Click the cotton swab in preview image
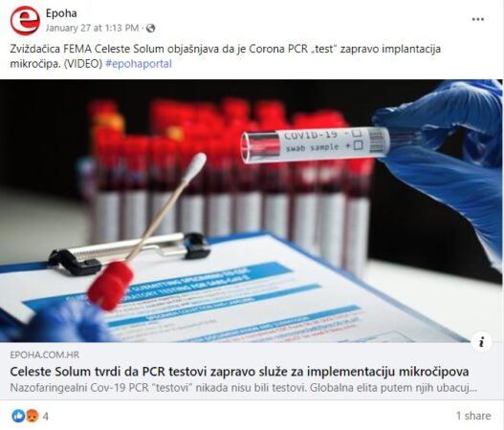Screen dimensions: 504x430 146,231
